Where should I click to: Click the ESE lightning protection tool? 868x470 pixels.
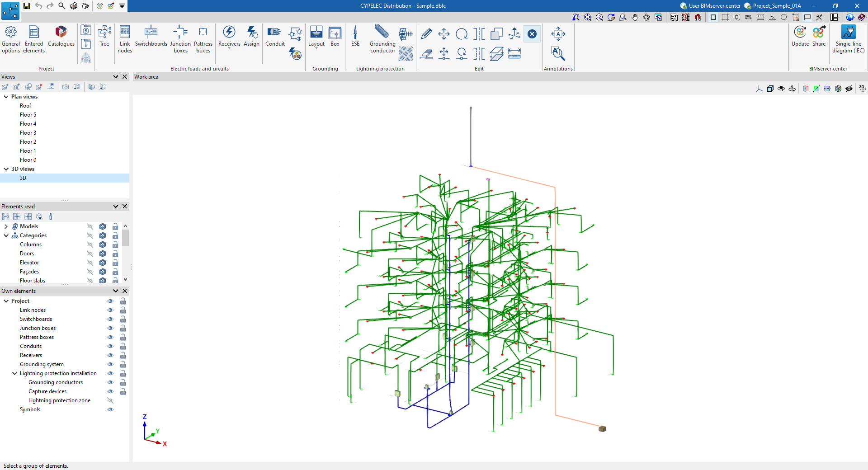355,36
